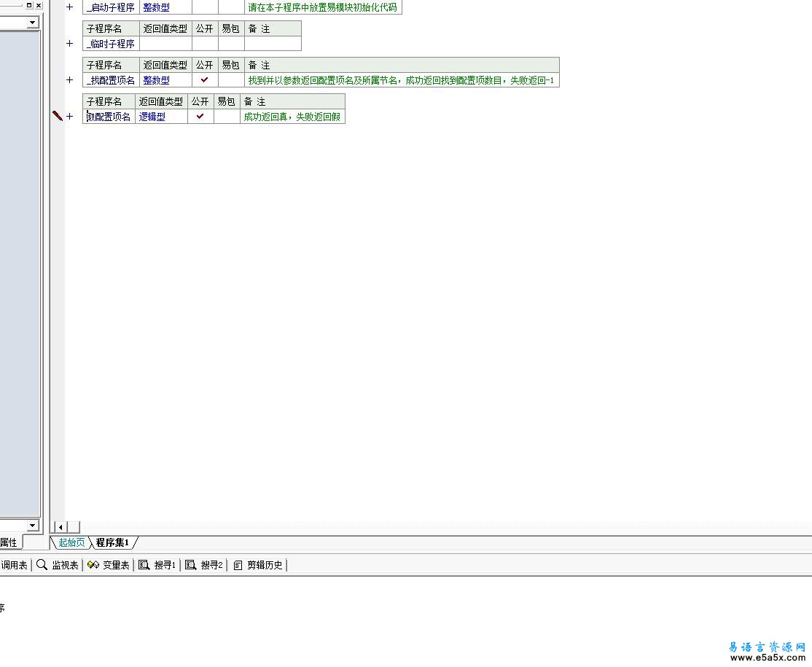The width and height of the screenshot is (812, 667).
Task: Click the _临时子程序 name cell
Action: [111, 44]
